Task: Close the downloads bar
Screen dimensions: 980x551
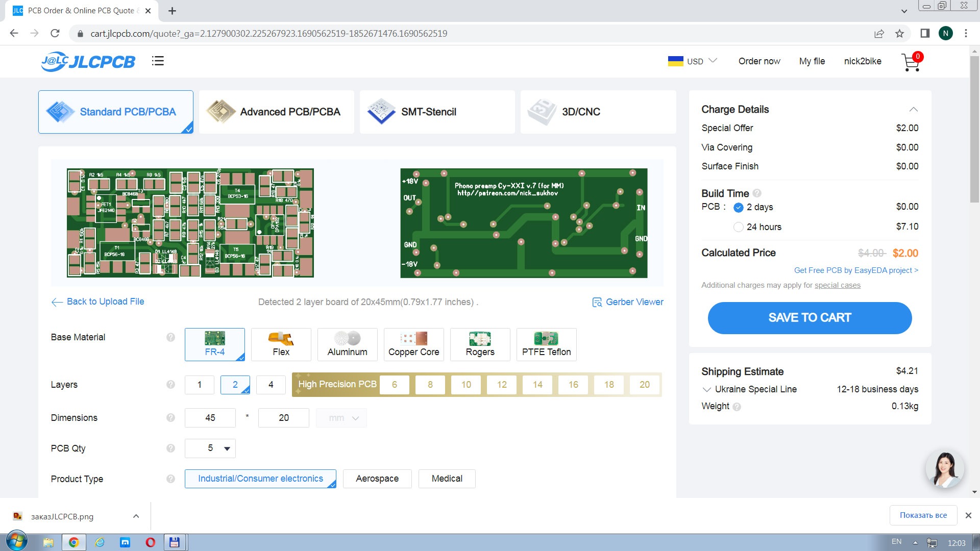Action: coord(968,515)
